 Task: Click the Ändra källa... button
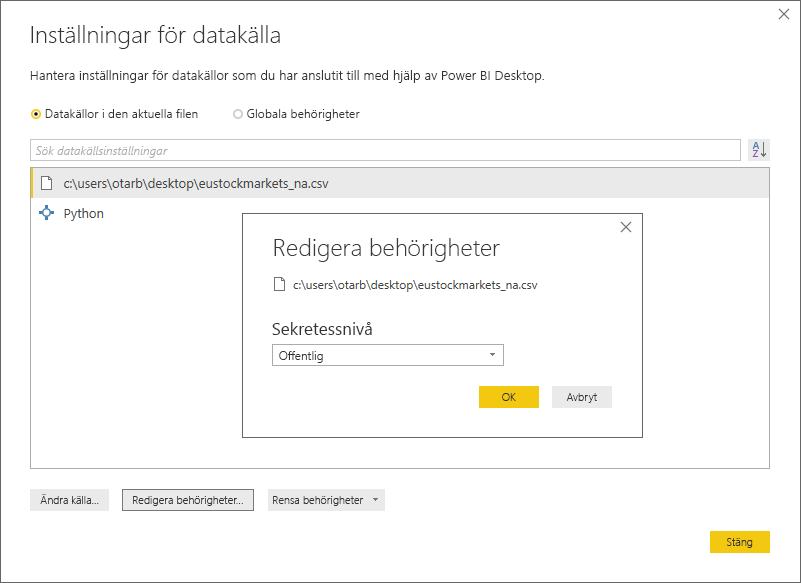tap(69, 500)
